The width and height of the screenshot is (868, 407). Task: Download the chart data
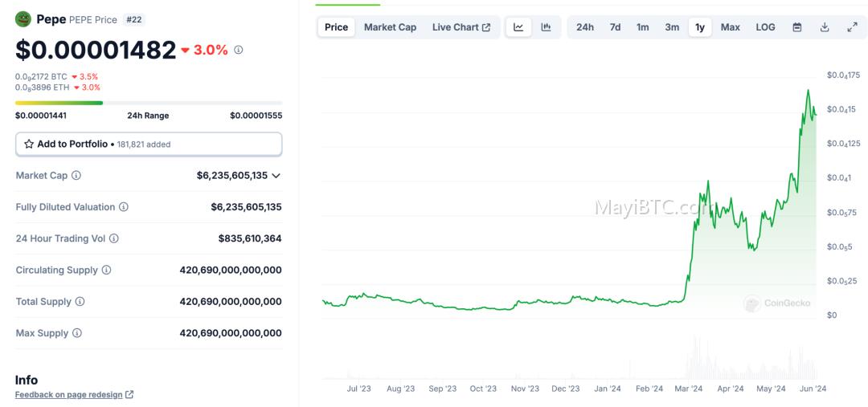[825, 27]
